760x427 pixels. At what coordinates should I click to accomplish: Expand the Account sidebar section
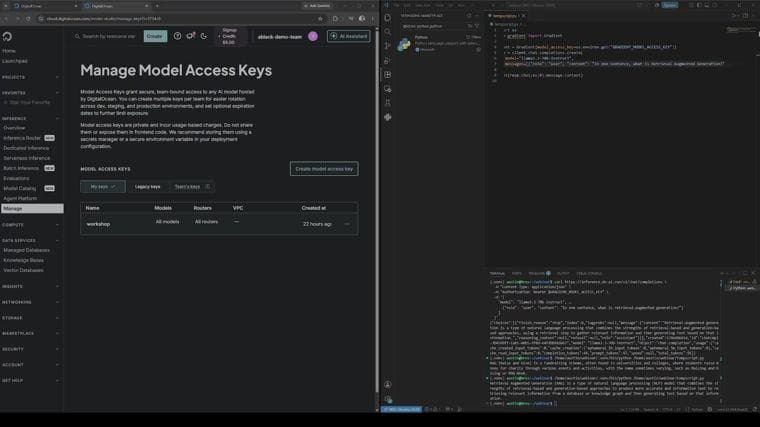31,364
